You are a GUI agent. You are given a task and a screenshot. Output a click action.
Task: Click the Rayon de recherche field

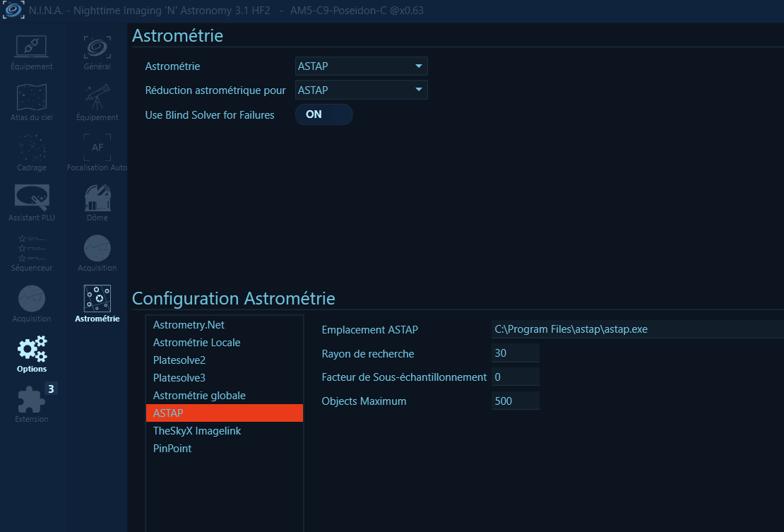(515, 353)
